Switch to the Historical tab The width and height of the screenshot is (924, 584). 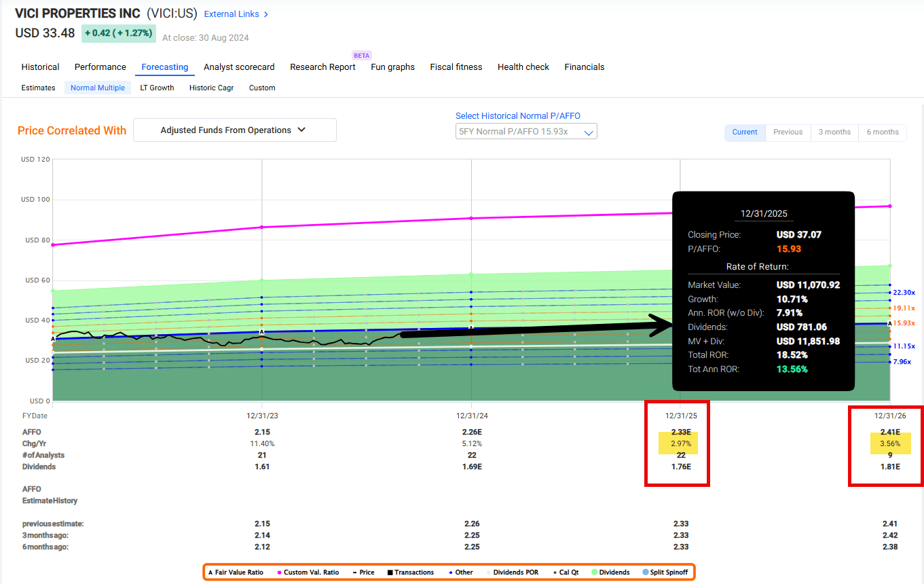(40, 67)
